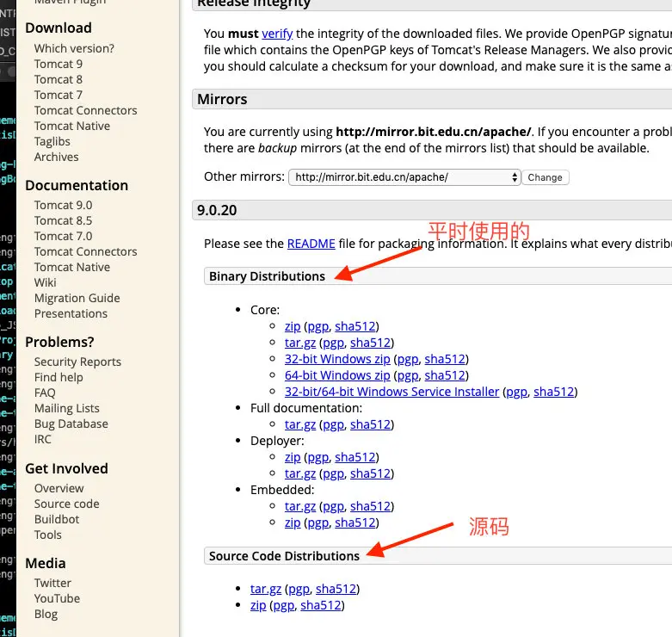Select the Source Code Distributions heading

pyautogui.click(x=284, y=555)
